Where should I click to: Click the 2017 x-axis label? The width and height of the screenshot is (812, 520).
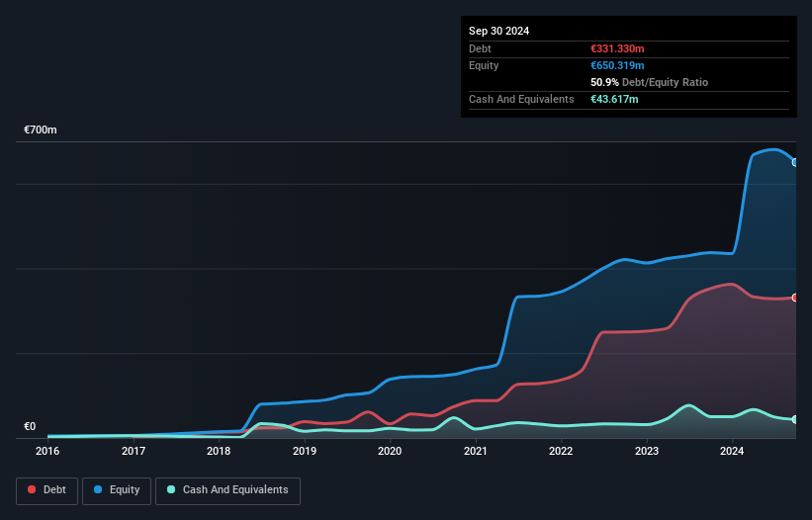(x=134, y=451)
